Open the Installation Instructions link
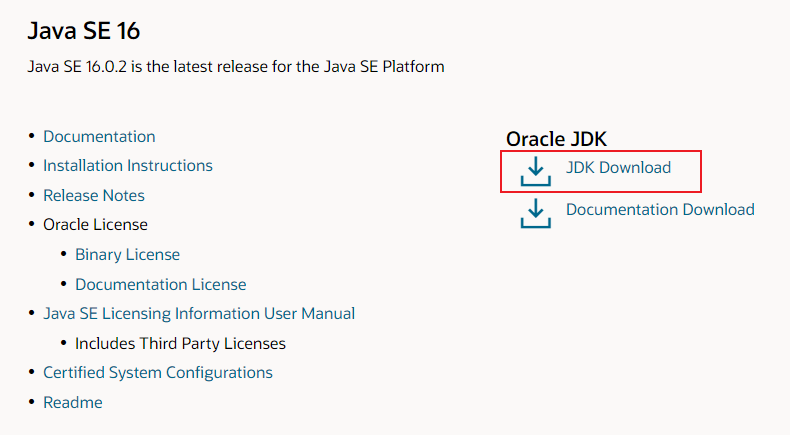790x435 pixels. tap(128, 165)
